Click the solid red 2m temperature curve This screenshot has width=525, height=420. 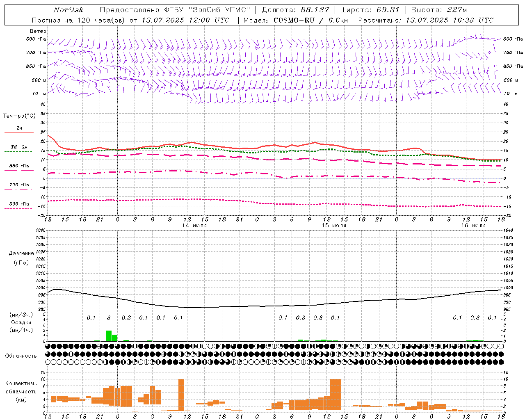275,146
